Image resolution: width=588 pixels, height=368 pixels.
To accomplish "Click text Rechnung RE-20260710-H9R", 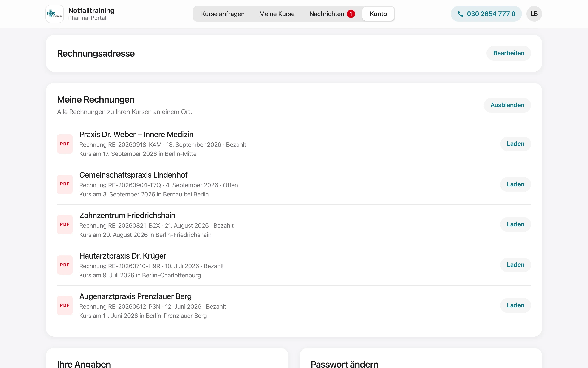I will (x=119, y=266).
